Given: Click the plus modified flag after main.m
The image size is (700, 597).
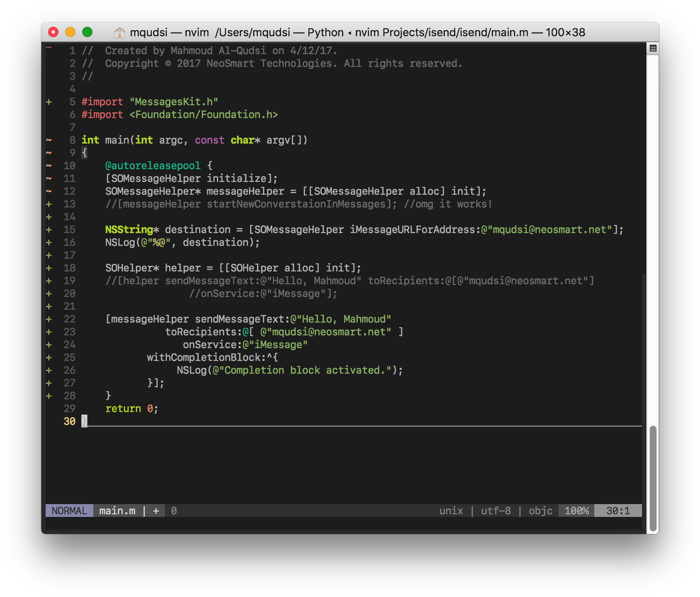Looking at the screenshot, I should (156, 510).
